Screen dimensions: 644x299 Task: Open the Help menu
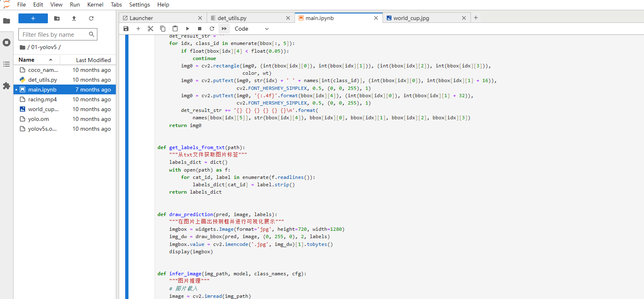point(163,4)
